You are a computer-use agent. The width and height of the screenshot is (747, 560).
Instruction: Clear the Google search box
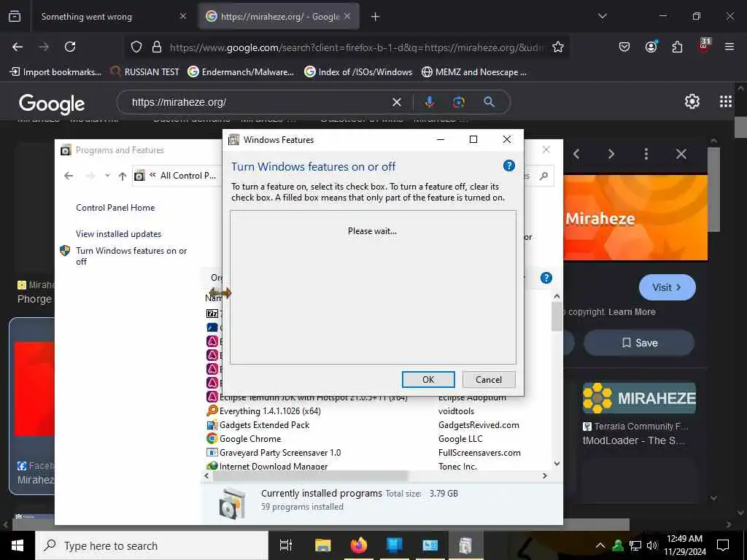(396, 102)
